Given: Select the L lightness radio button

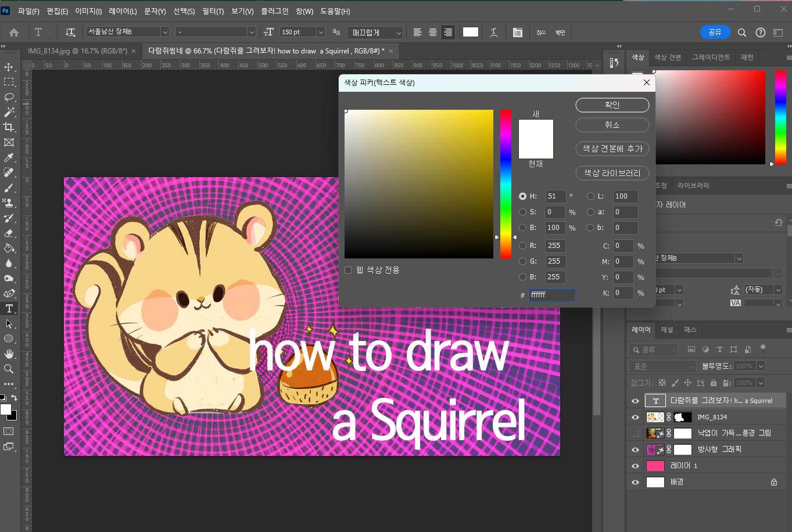Looking at the screenshot, I should pyautogui.click(x=591, y=196).
